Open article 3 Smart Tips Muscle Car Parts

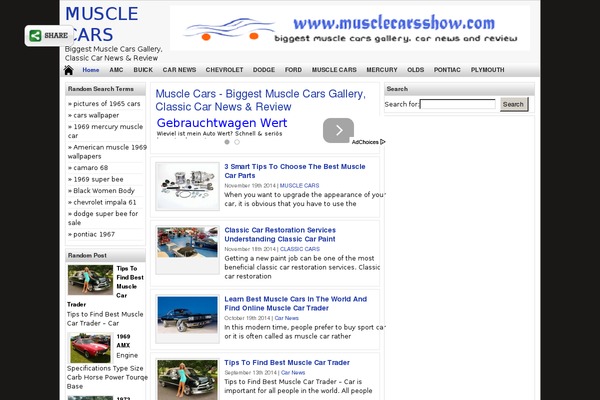pos(295,171)
